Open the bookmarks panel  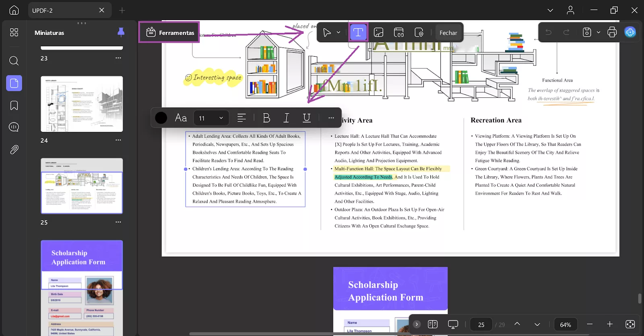(x=14, y=105)
